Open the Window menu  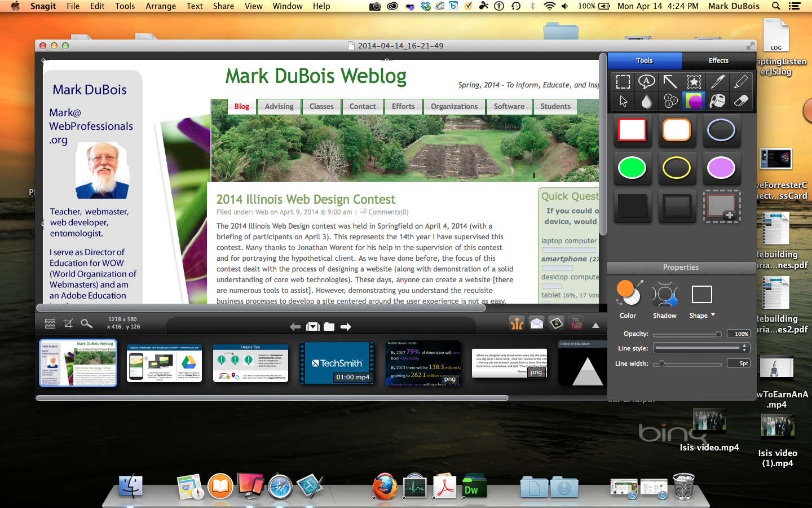pyautogui.click(x=288, y=6)
